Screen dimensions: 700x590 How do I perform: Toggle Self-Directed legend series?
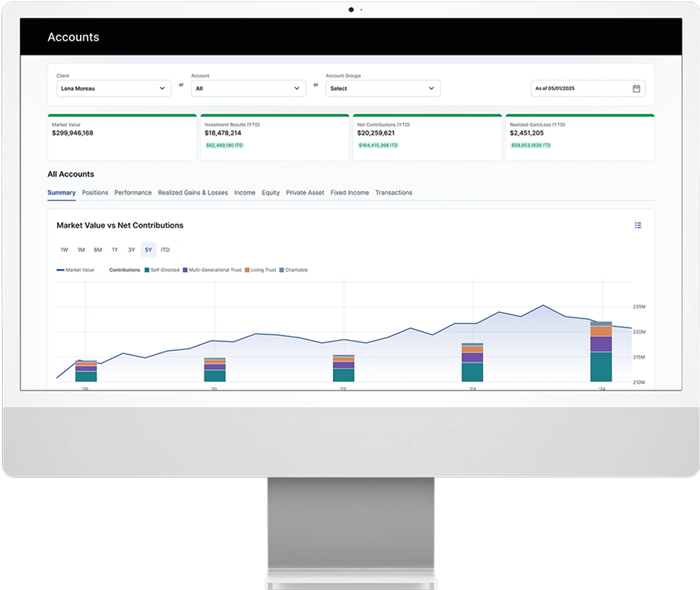(162, 271)
